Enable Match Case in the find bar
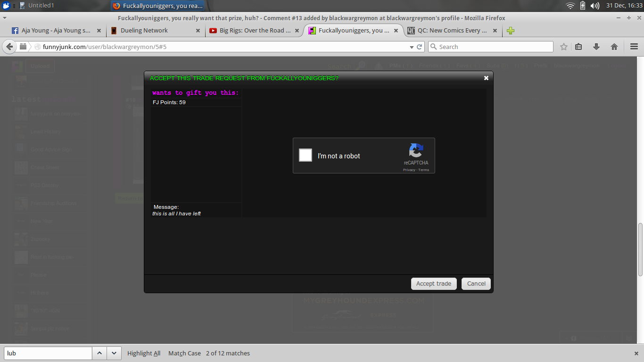 point(184,353)
